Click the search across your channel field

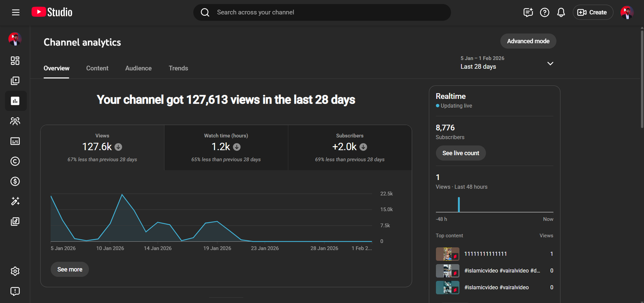tap(322, 12)
